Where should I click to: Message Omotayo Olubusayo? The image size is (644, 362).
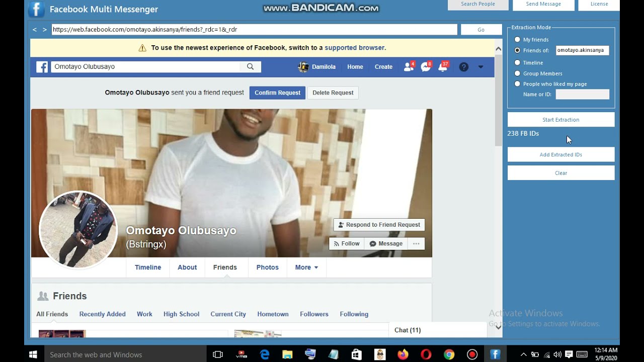(x=386, y=244)
